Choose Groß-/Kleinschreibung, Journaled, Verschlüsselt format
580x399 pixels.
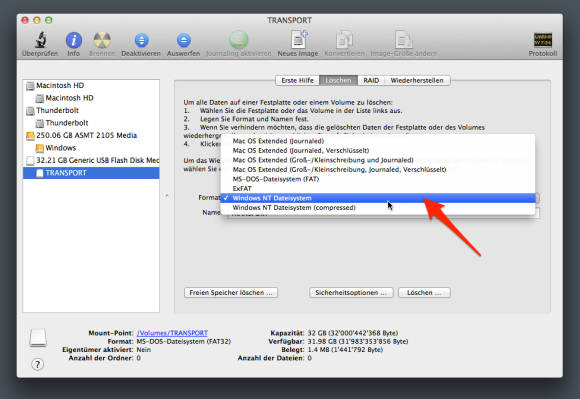378,169
